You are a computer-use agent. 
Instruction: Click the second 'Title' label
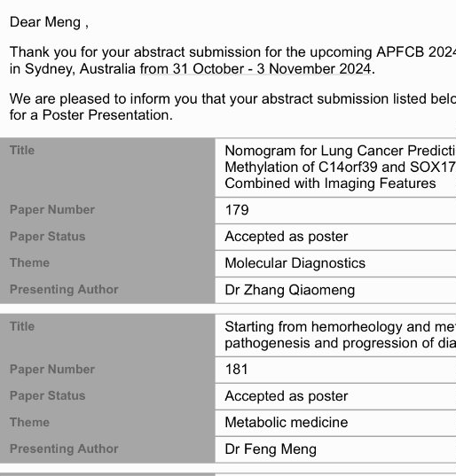pyautogui.click(x=22, y=326)
